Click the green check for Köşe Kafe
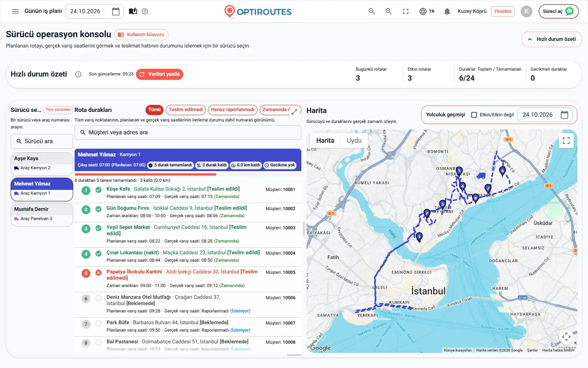The width and height of the screenshot is (588, 368). tap(98, 190)
